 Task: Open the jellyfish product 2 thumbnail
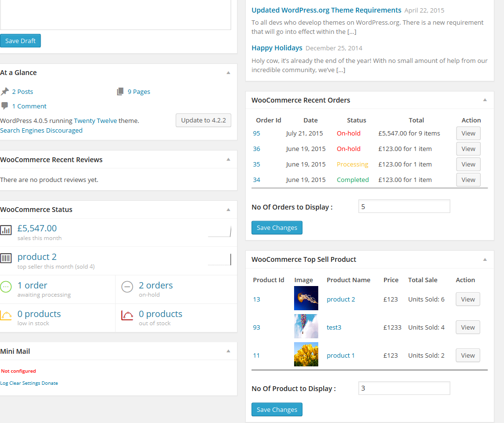tap(306, 298)
